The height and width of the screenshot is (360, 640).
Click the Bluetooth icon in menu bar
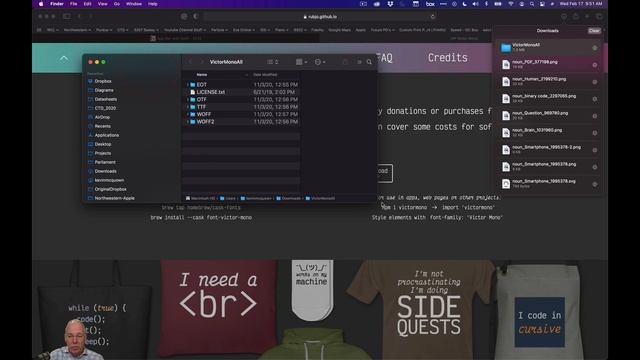486,4
